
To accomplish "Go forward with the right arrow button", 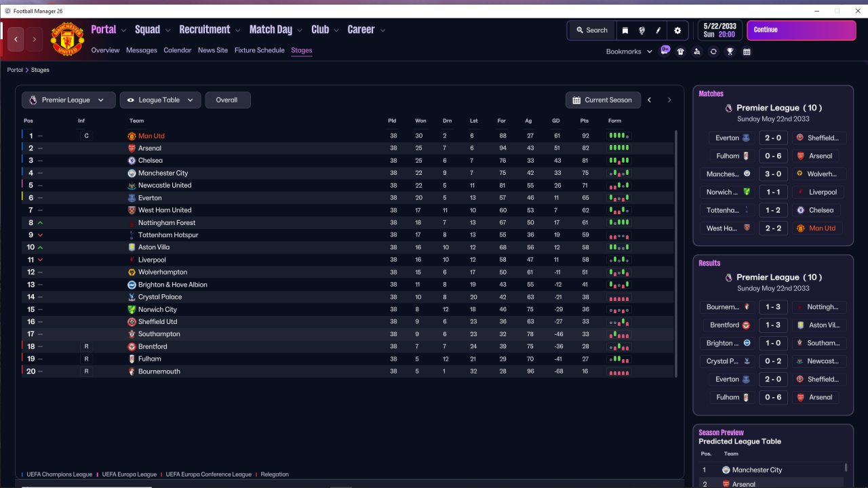I will tap(35, 39).
